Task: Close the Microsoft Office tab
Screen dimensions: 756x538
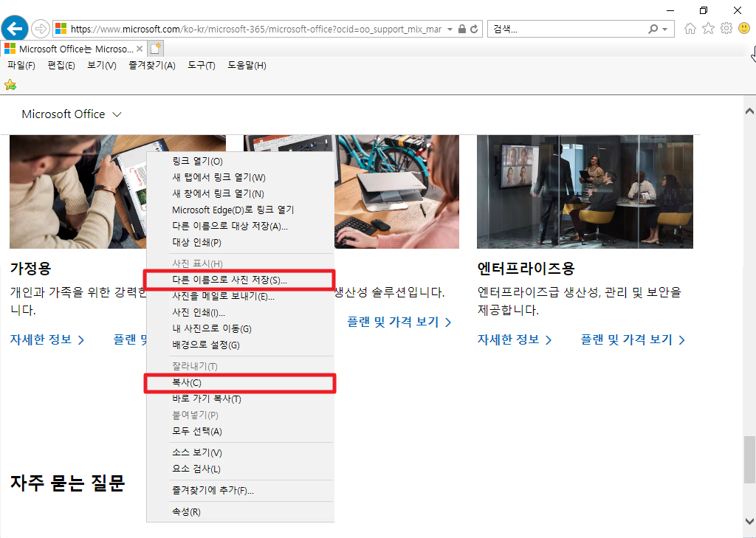Action: pyautogui.click(x=140, y=49)
